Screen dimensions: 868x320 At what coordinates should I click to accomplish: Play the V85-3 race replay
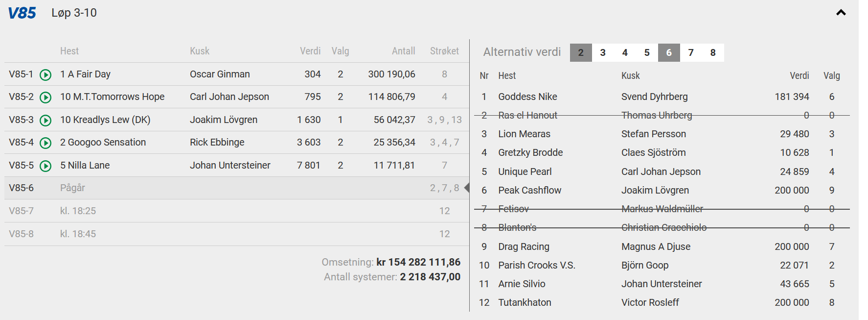click(x=46, y=120)
